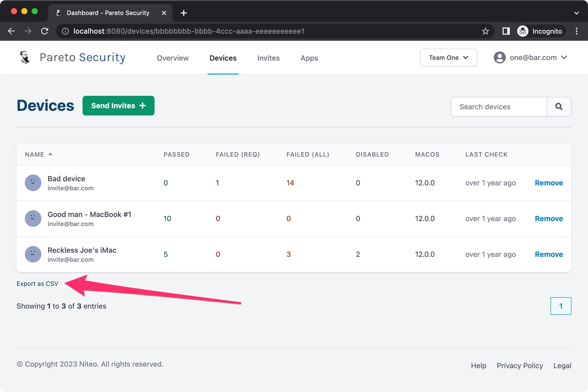The image size is (588, 392).
Task: Open the Legal footer link
Action: 562,365
